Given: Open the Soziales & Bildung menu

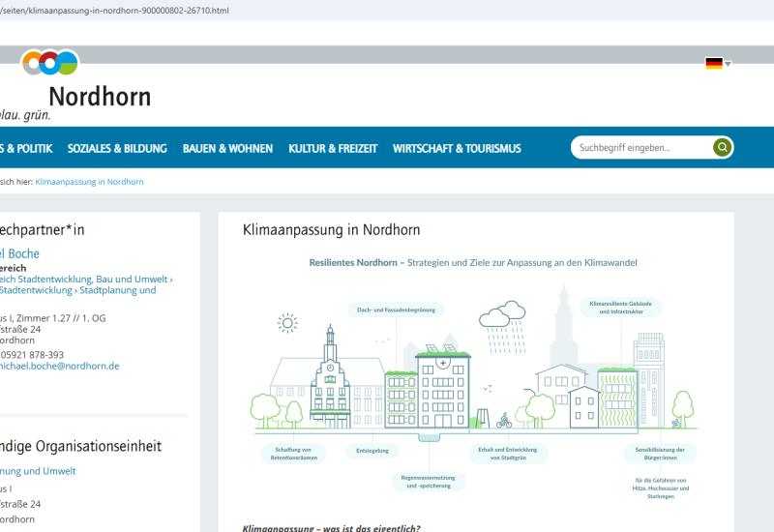Looking at the screenshot, I should pos(117,149).
